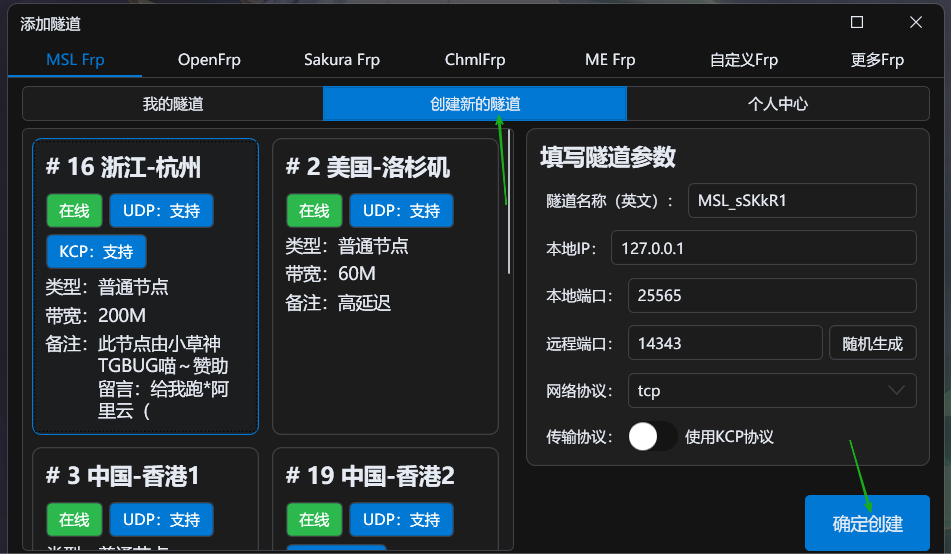Focus the 本地IP input field
Screen dimensions: 951x554
click(764, 248)
